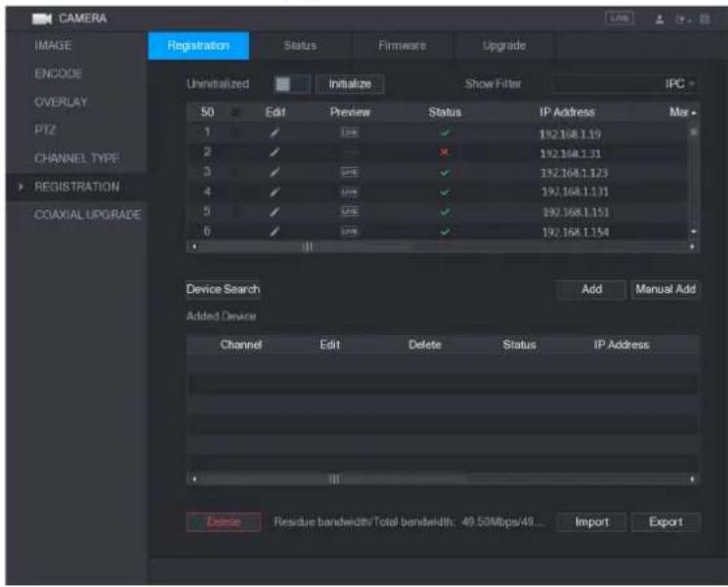Click device list vertical scroll down arrow
The width and height of the screenshot is (728, 587).
point(694,231)
